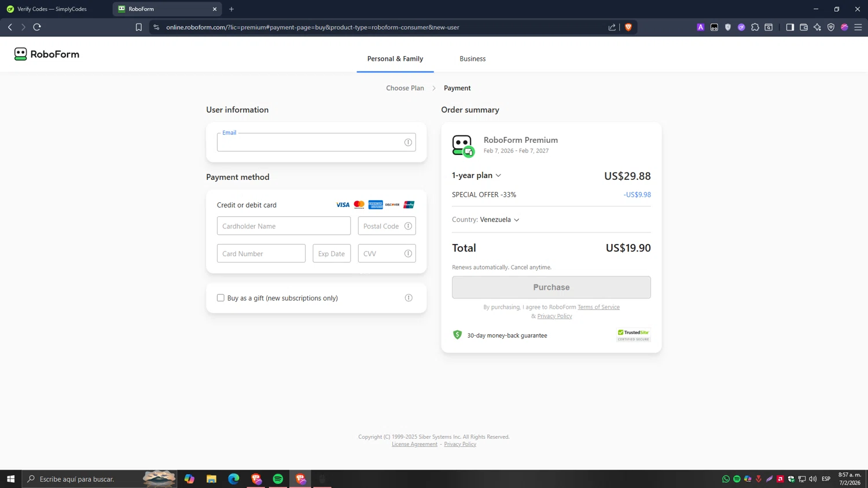This screenshot has width=868, height=488.
Task: Click the CVV info icon
Action: pos(408,253)
